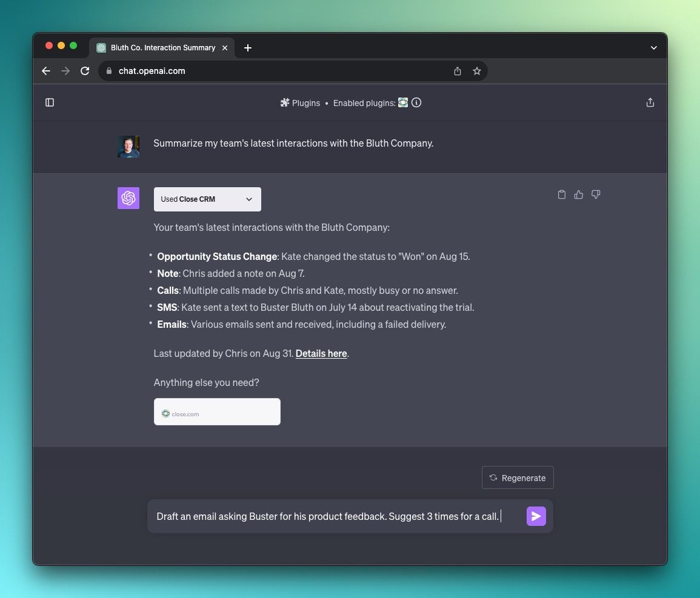This screenshot has width=700, height=598.
Task: Click the ChatGPT assistant avatar
Action: (x=128, y=198)
